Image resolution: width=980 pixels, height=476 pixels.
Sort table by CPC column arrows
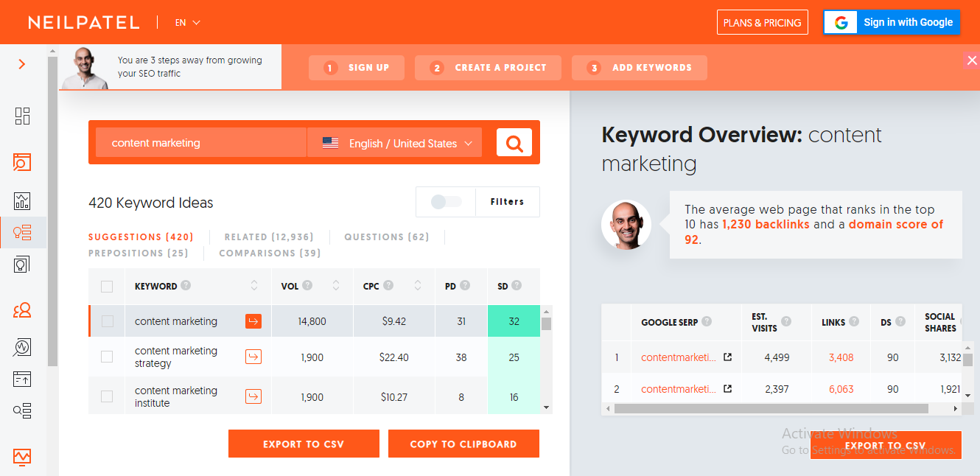[x=418, y=286]
